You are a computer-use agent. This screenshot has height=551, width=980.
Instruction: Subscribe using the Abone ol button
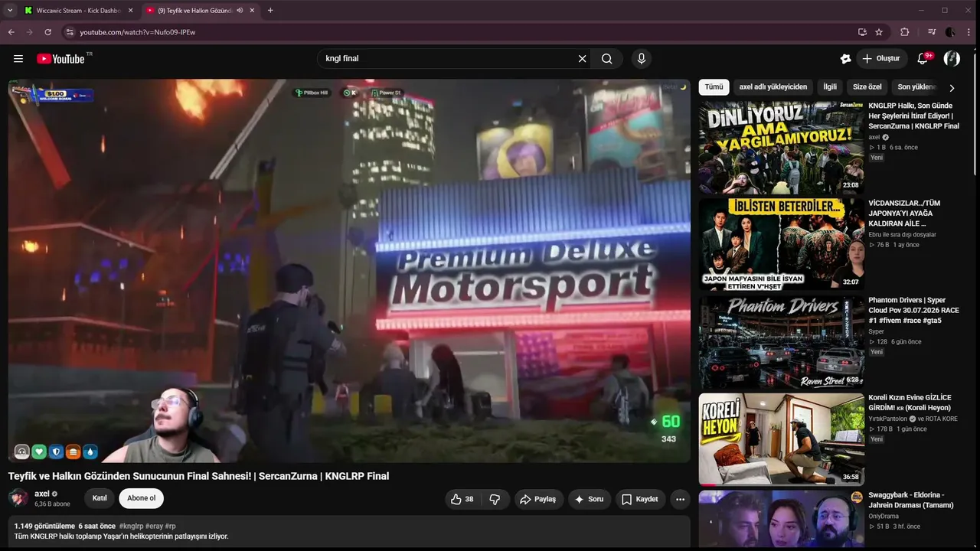(141, 498)
